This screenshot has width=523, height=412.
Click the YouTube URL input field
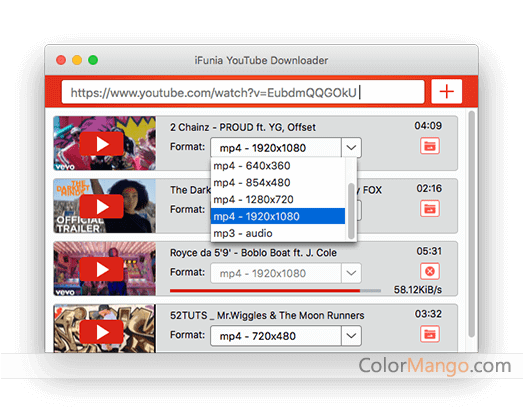pyautogui.click(x=243, y=92)
